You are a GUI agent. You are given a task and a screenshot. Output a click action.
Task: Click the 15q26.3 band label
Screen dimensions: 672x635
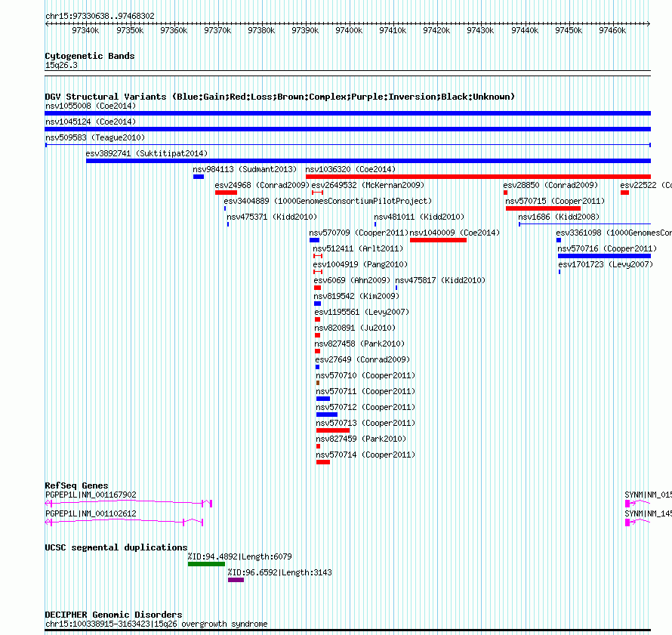click(x=61, y=65)
